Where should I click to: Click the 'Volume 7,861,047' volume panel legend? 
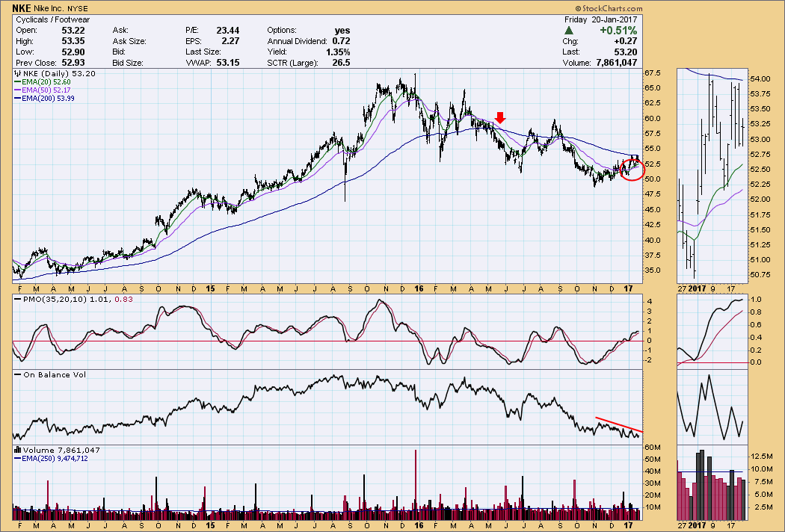pyautogui.click(x=61, y=450)
